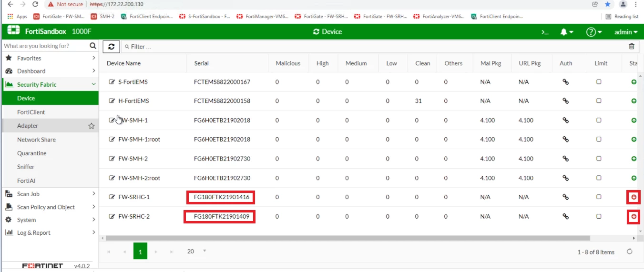Image resolution: width=644 pixels, height=272 pixels.
Task: Open the FortiClient sidebar page
Action: click(50, 112)
